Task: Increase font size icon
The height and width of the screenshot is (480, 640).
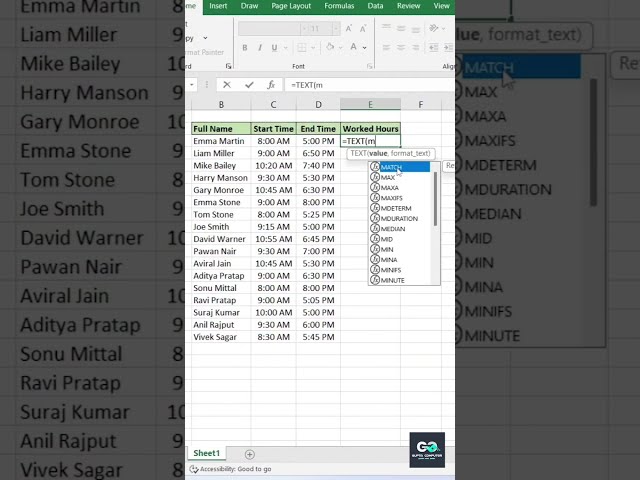Action: 349,29
